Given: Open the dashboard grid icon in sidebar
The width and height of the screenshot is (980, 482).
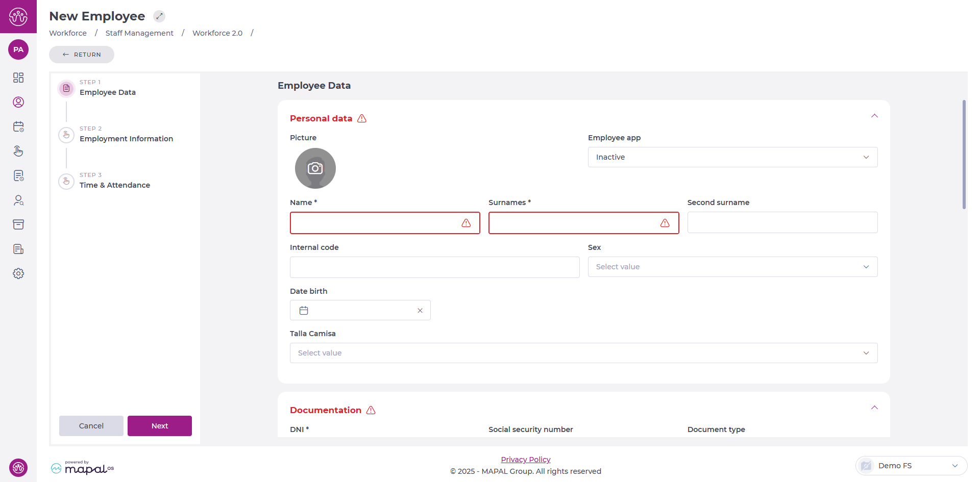Looking at the screenshot, I should pyautogui.click(x=18, y=78).
